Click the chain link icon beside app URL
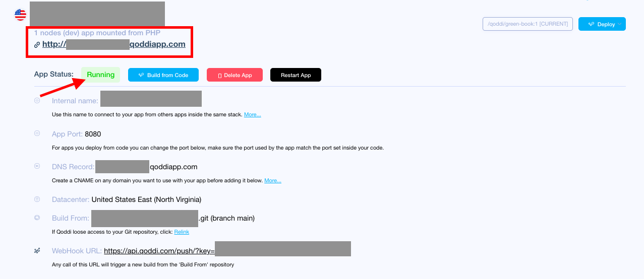Viewport: 644px width, 279px height. (x=37, y=45)
